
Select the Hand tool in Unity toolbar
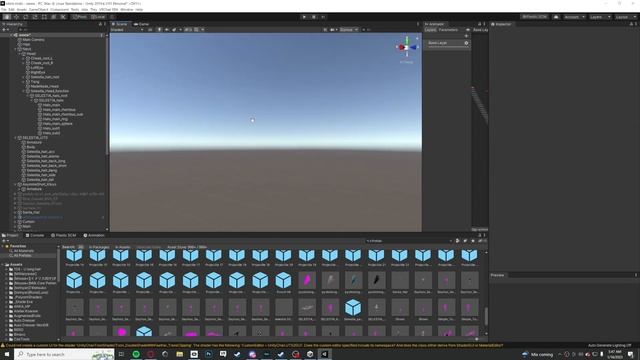[7, 17]
